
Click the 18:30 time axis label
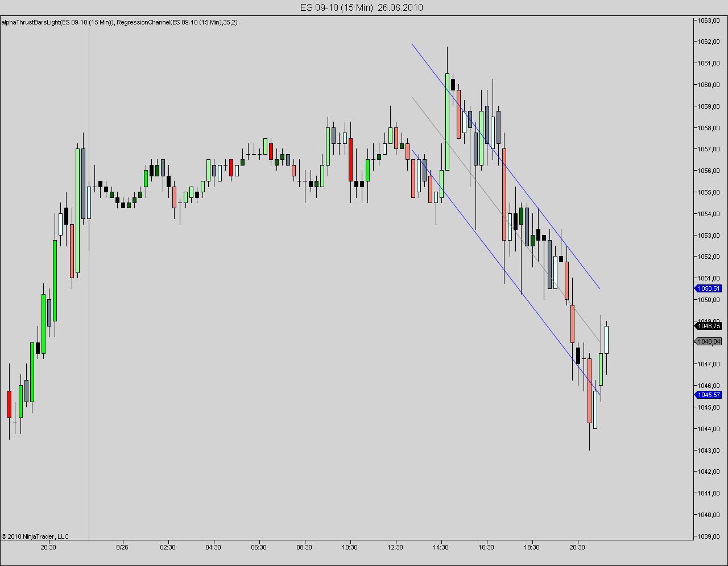tap(532, 547)
